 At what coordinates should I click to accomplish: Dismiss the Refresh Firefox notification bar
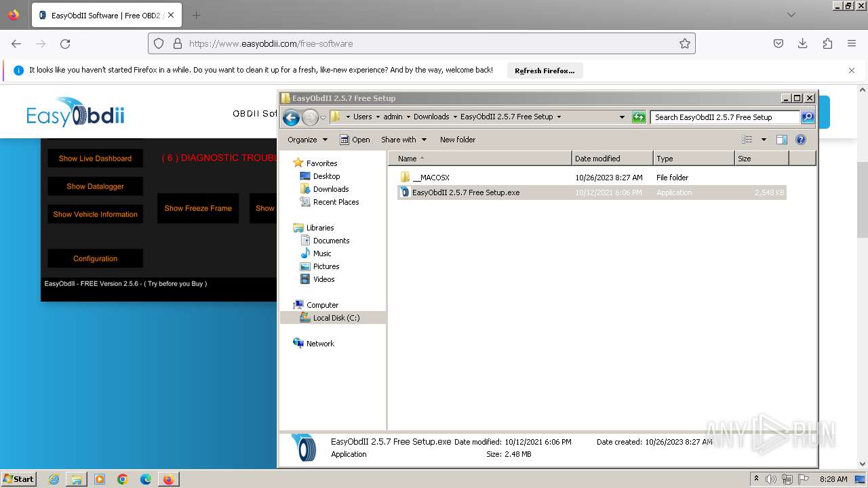pyautogui.click(x=852, y=70)
